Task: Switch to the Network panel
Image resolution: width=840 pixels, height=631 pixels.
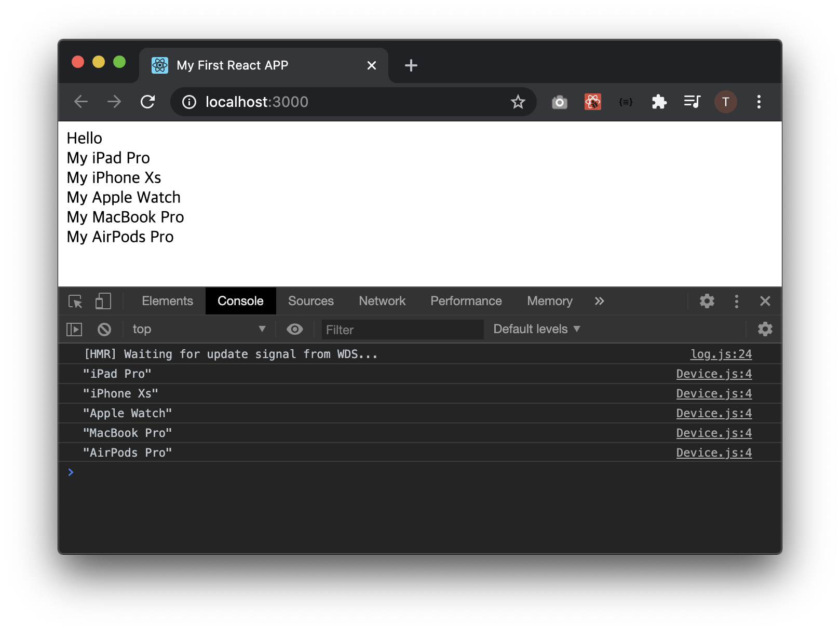Action: pos(382,301)
